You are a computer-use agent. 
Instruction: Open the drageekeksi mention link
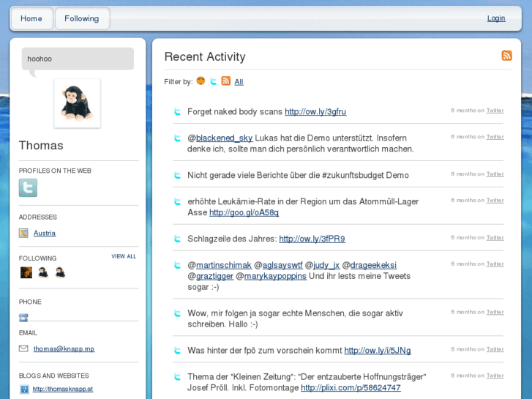pos(373,265)
